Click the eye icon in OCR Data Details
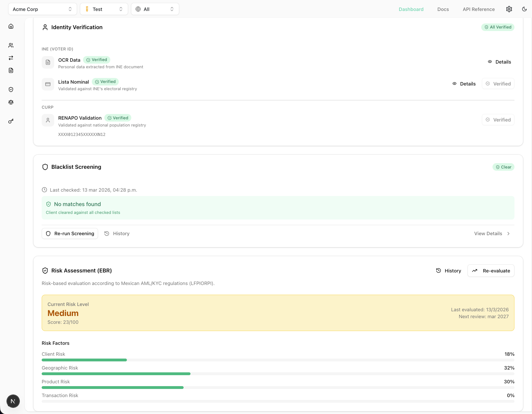 click(x=490, y=62)
